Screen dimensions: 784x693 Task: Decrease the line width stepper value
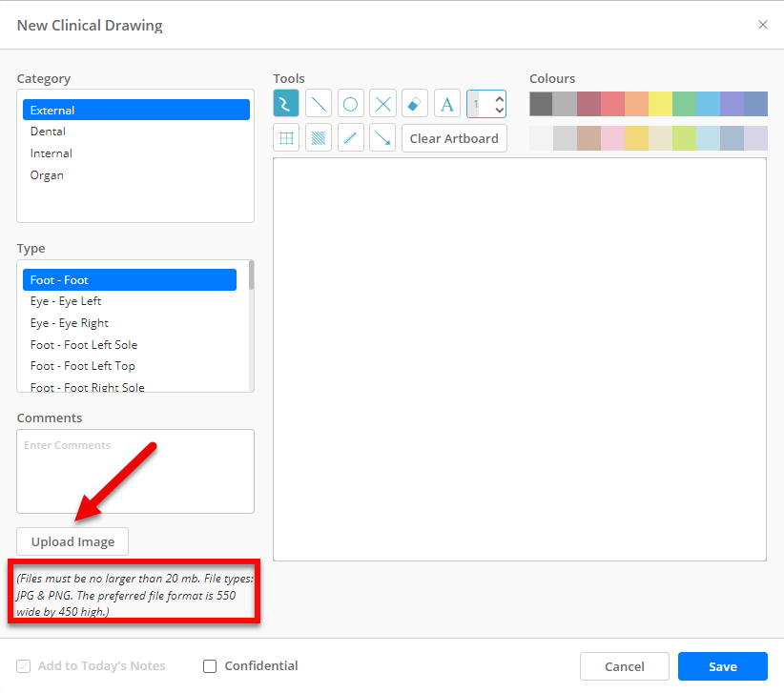[x=499, y=109]
